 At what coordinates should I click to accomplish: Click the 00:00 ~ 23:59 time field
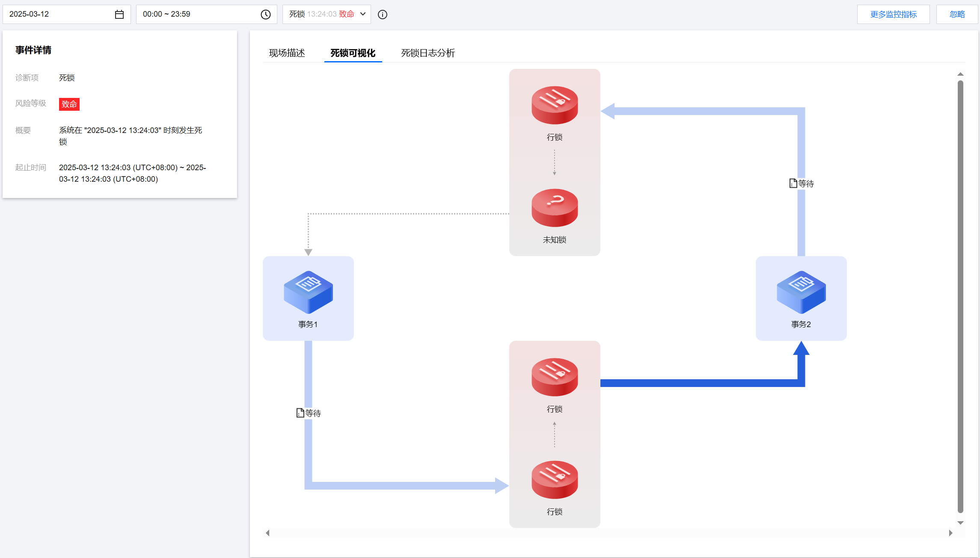click(x=207, y=15)
